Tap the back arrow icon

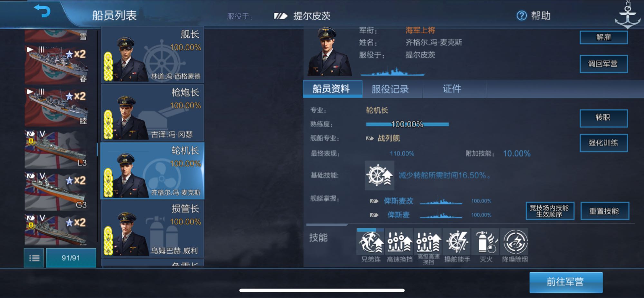pos(42,11)
